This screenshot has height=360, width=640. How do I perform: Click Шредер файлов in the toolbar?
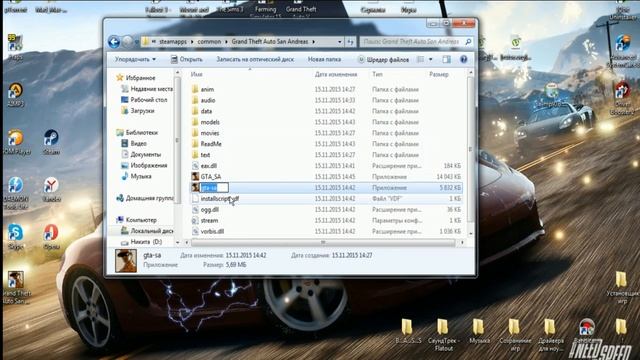(383, 60)
